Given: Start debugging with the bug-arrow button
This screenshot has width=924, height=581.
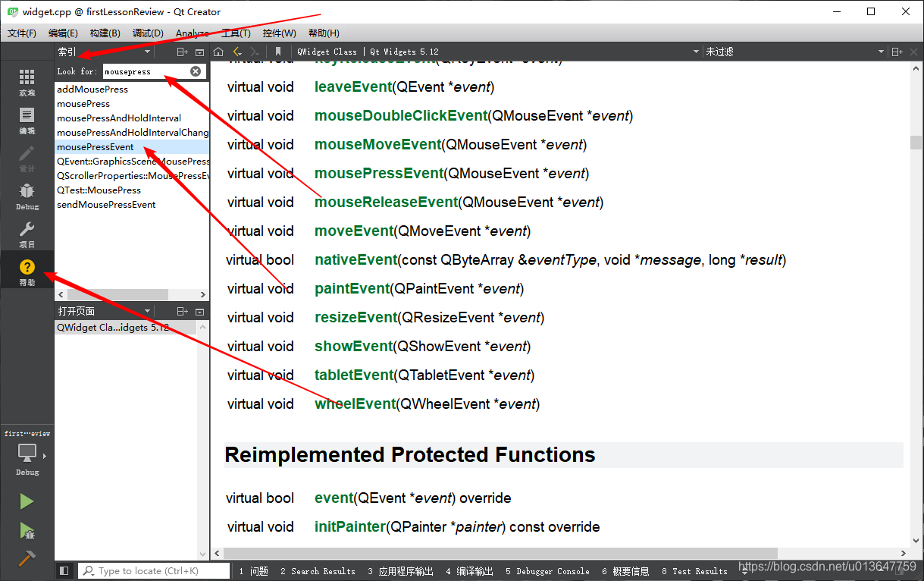Looking at the screenshot, I should click(x=27, y=530).
